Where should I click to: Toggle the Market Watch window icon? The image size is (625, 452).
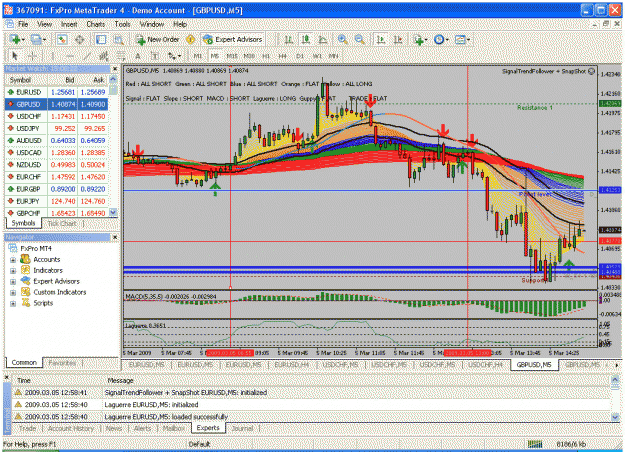[62, 39]
